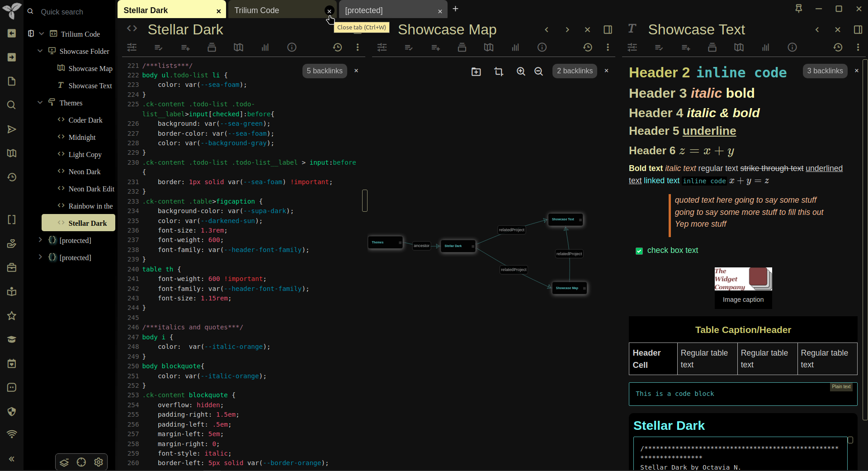Click zoom out icon on Showcase Map

click(x=538, y=71)
